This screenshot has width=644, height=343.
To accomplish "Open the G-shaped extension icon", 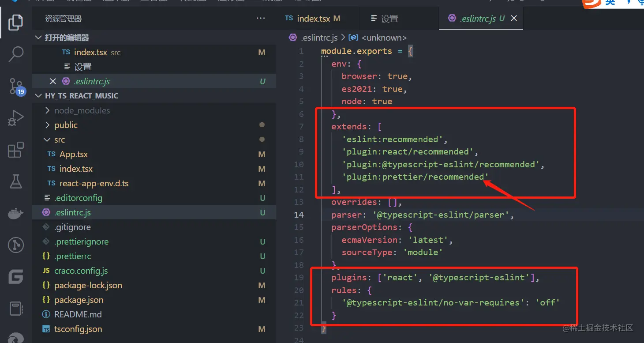I will (15, 277).
